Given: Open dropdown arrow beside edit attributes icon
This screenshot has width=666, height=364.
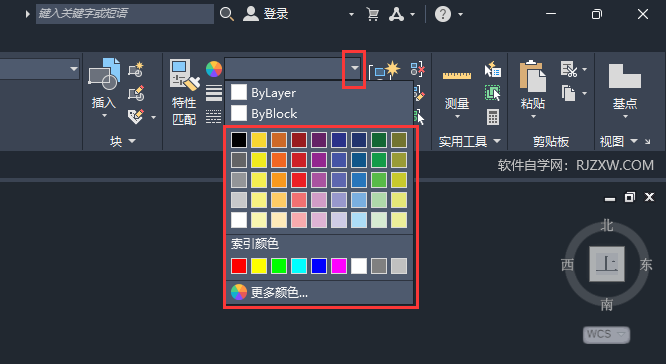Looking at the screenshot, I should pyautogui.click(x=153, y=117).
